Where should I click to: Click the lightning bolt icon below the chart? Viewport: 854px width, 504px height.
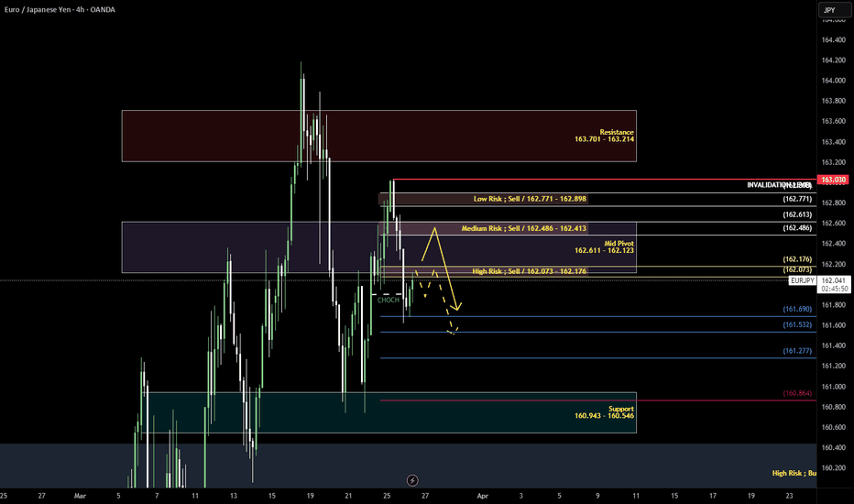(412, 480)
